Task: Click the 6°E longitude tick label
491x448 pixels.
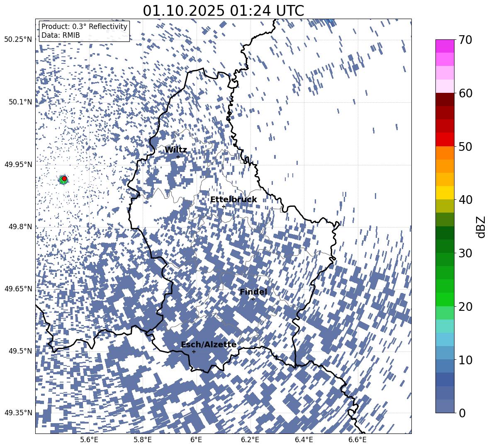Action: click(196, 440)
